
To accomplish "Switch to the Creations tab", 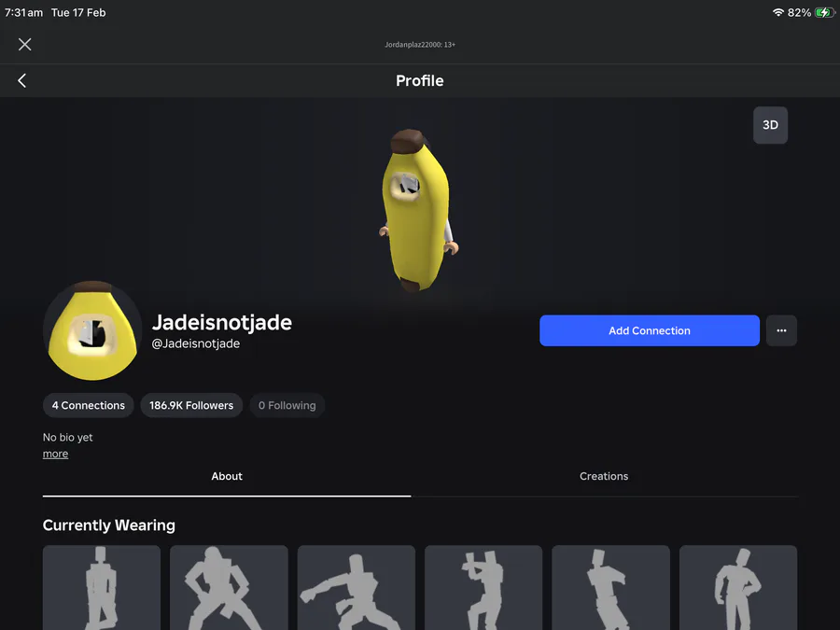I will (604, 476).
